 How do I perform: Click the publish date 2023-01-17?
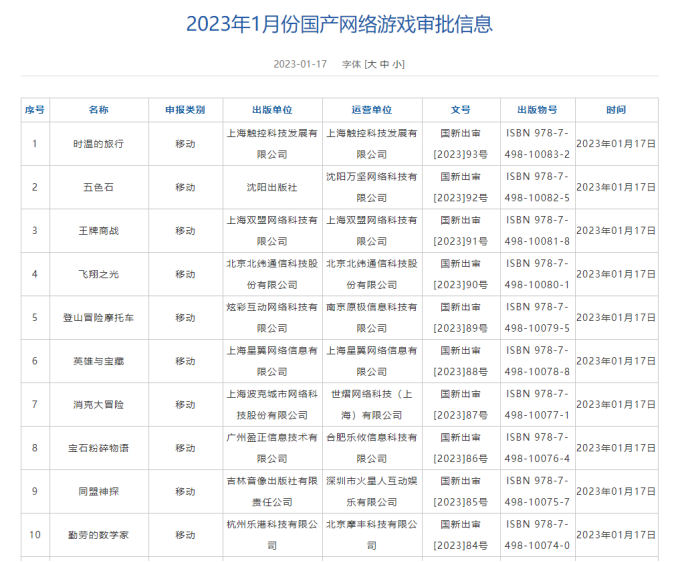(x=300, y=64)
